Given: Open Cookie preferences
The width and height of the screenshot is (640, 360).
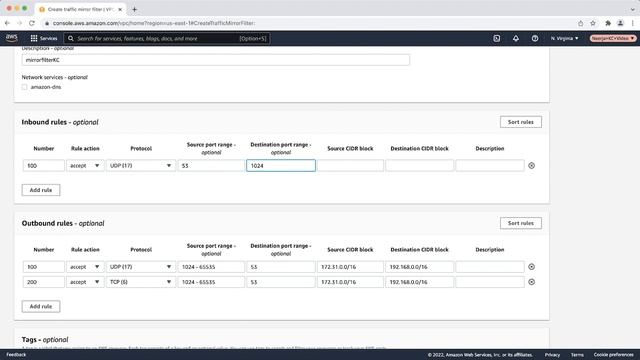Looking at the screenshot, I should pyautogui.click(x=613, y=355).
